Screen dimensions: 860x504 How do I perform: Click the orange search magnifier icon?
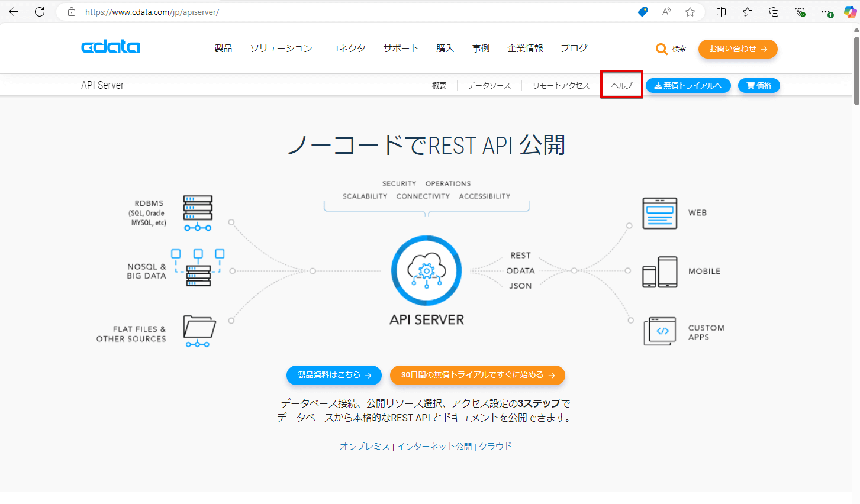pos(661,49)
